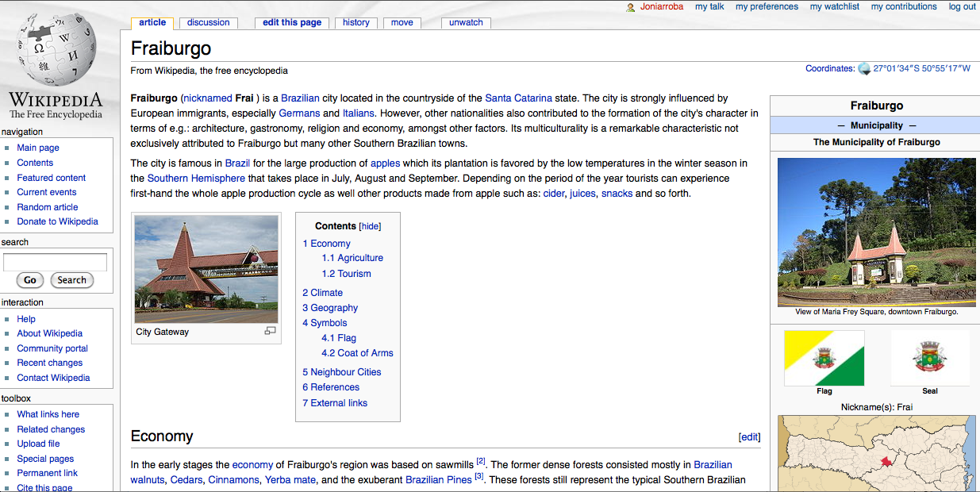Viewport: 980px width, 492px height.
Task: Click Donate to Wikipedia
Action: coord(58,221)
